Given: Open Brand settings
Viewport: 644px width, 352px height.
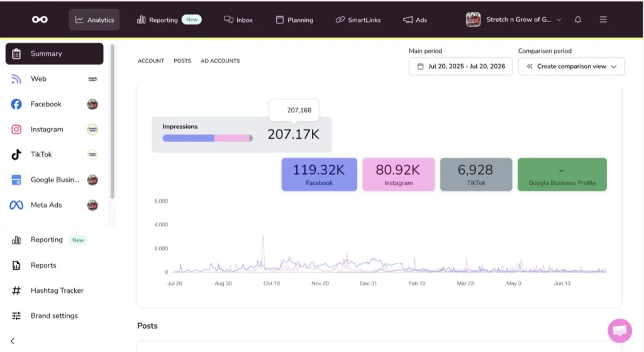Looking at the screenshot, I should coord(54,316).
